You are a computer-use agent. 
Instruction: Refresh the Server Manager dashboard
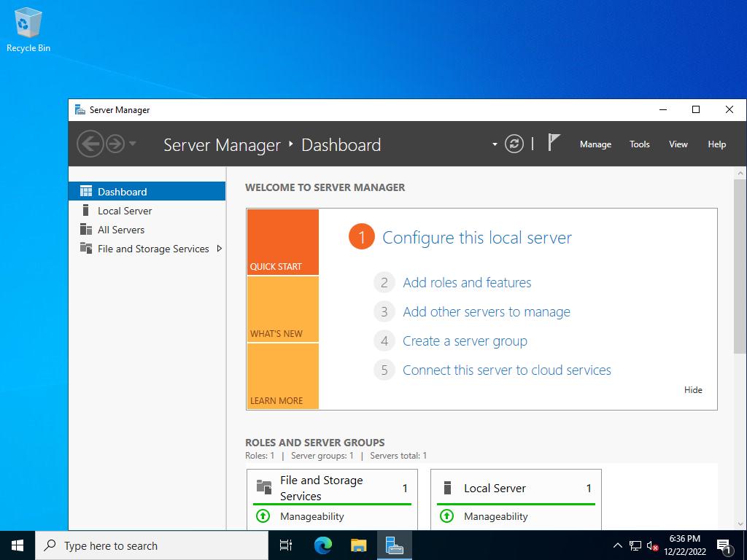pos(514,144)
